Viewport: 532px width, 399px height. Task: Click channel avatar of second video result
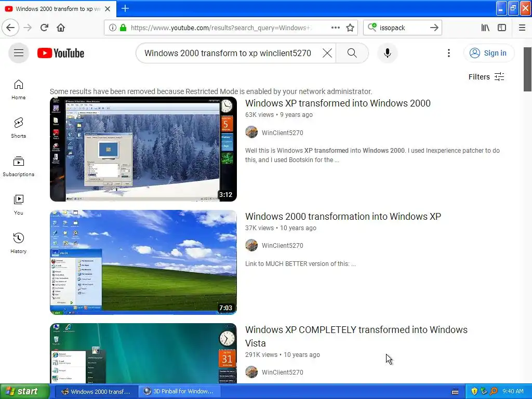tap(251, 245)
